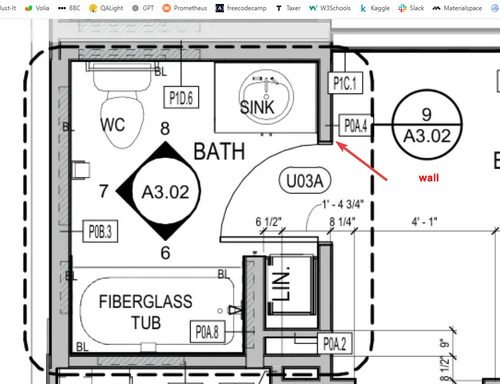The width and height of the screenshot is (500, 384).
Task: Select the P0A.2 wall tag
Action: pos(335,344)
